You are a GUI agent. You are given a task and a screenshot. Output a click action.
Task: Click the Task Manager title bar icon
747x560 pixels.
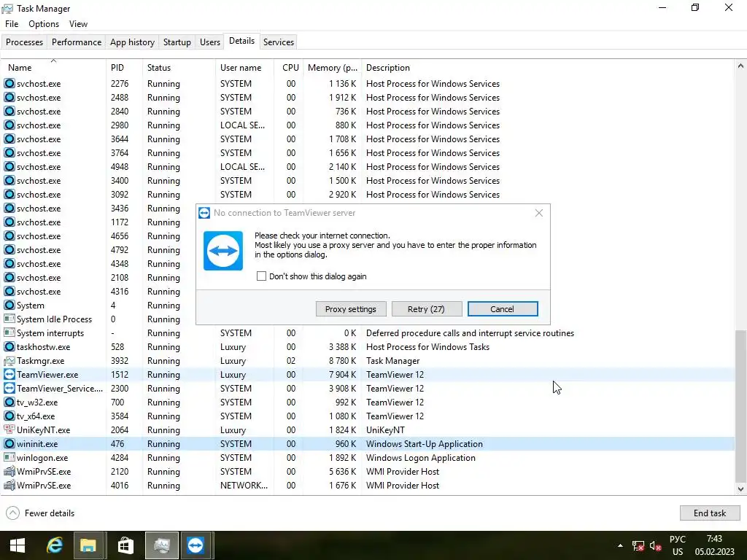7,9
